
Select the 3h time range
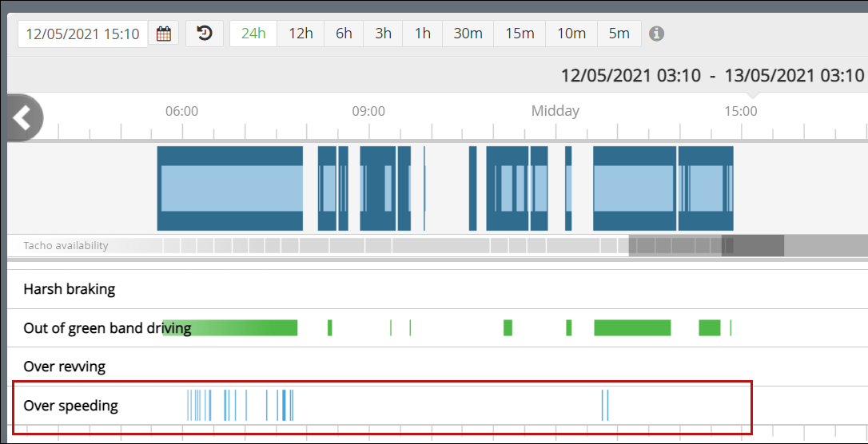(x=383, y=34)
